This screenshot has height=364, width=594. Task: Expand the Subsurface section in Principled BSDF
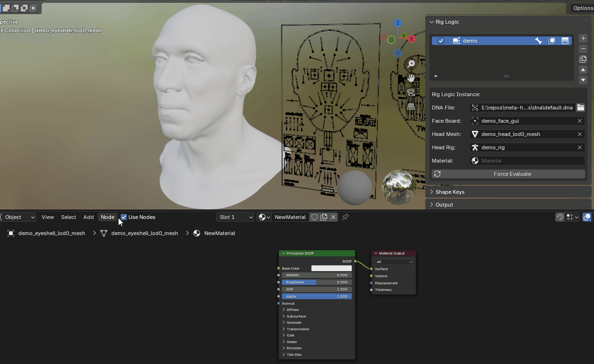[x=296, y=316]
